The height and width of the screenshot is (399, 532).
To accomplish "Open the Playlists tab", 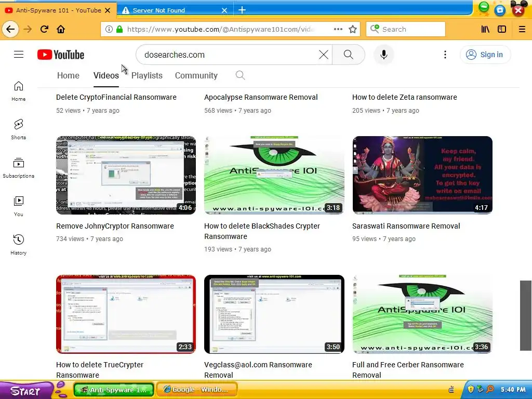I will click(147, 75).
